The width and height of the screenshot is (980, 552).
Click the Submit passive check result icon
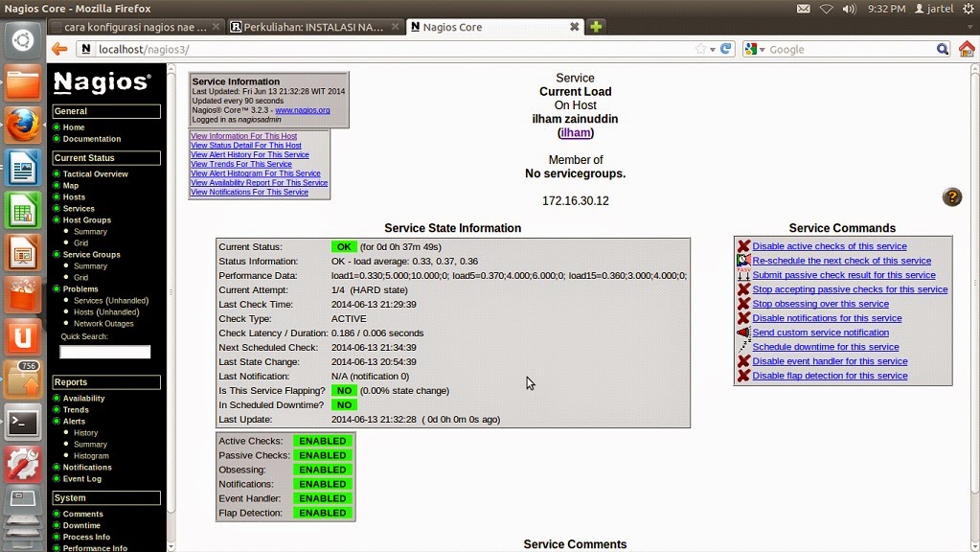tap(743, 275)
